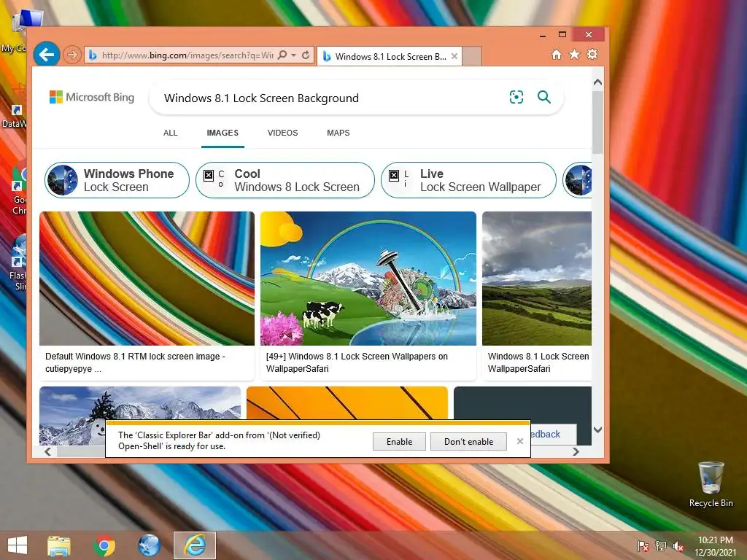Click the Internet Explorer taskbar icon

(x=194, y=545)
